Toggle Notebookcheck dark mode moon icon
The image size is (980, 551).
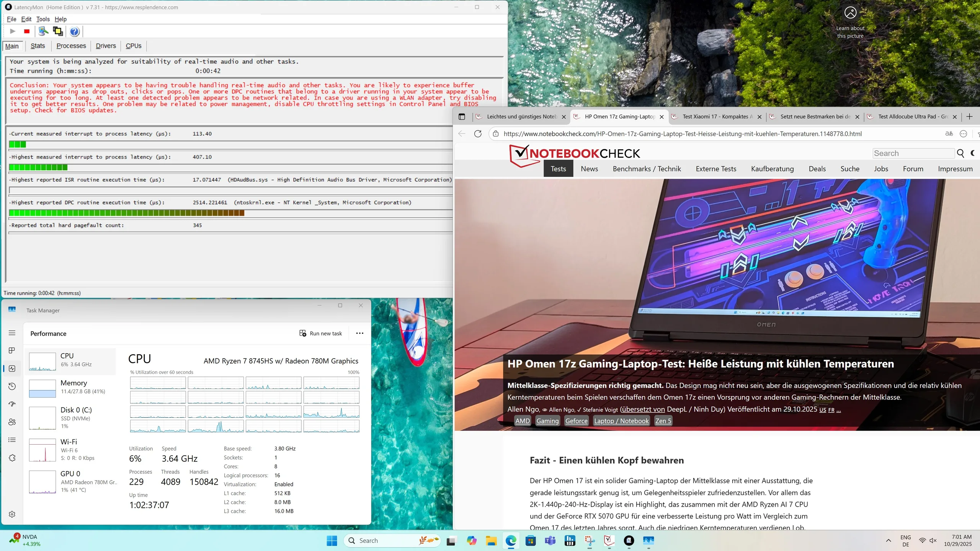click(x=973, y=153)
